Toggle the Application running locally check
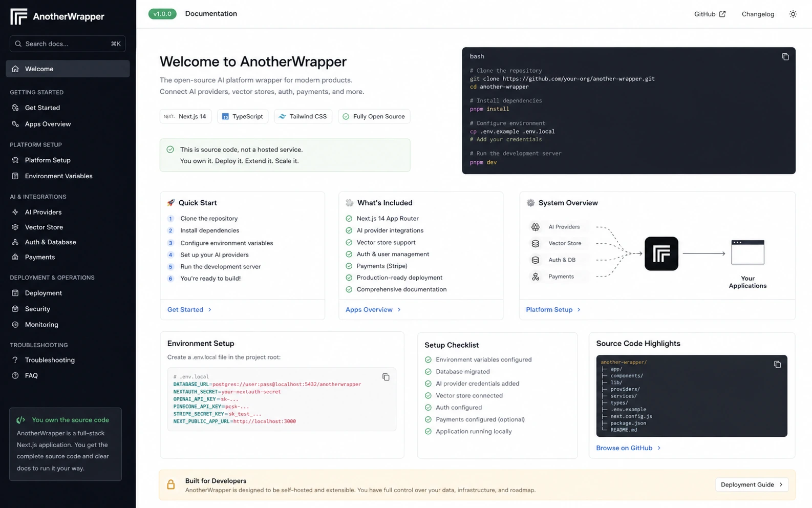Viewport: 812px width, 508px height. coord(428,431)
